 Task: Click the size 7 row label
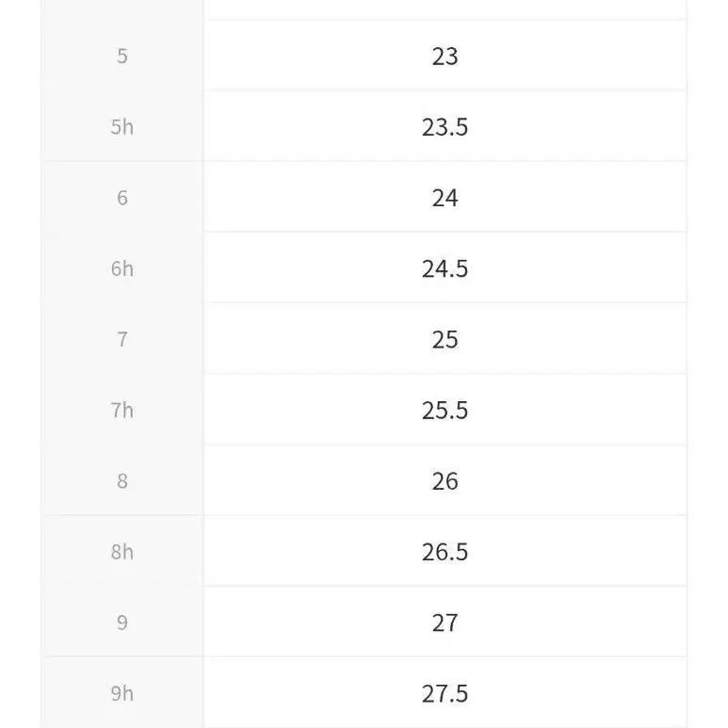click(122, 339)
